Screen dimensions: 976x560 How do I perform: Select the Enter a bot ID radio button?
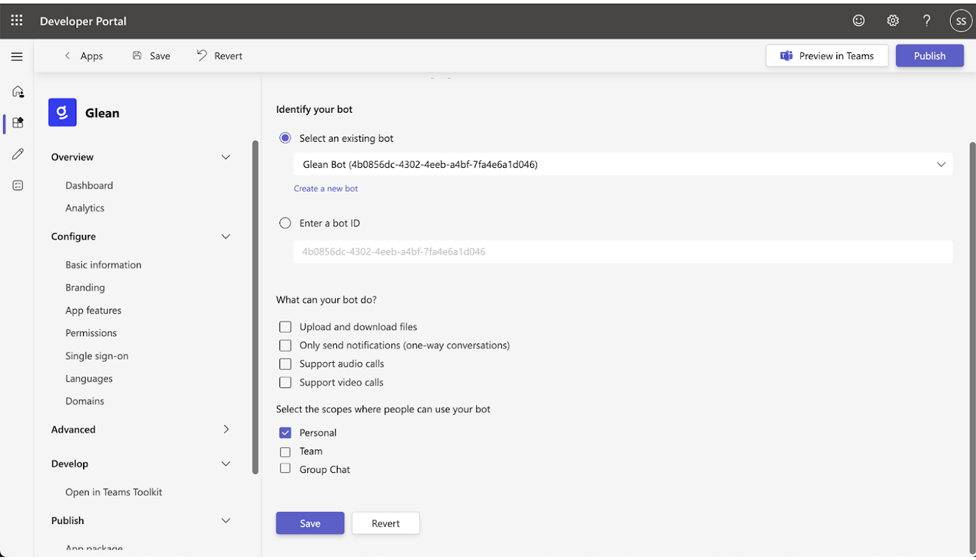point(285,223)
